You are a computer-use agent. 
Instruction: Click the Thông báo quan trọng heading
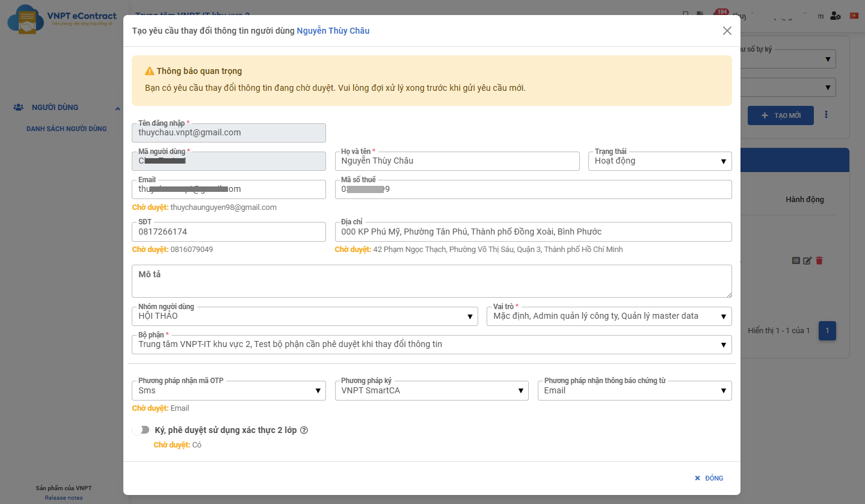point(199,71)
